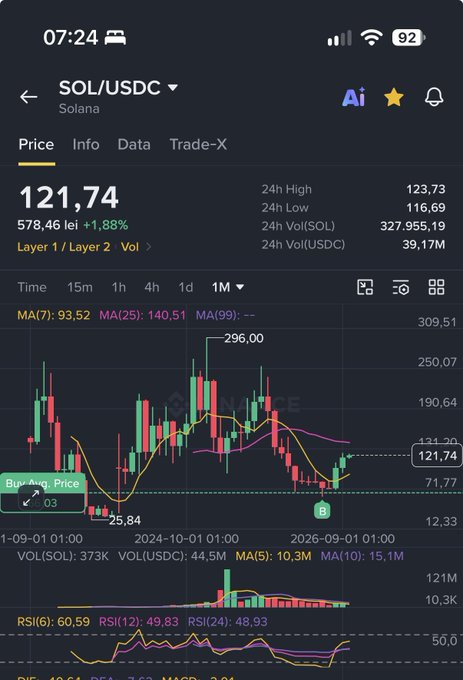Select the Time chart view
Viewport: 463px width, 680px height.
tap(32, 287)
